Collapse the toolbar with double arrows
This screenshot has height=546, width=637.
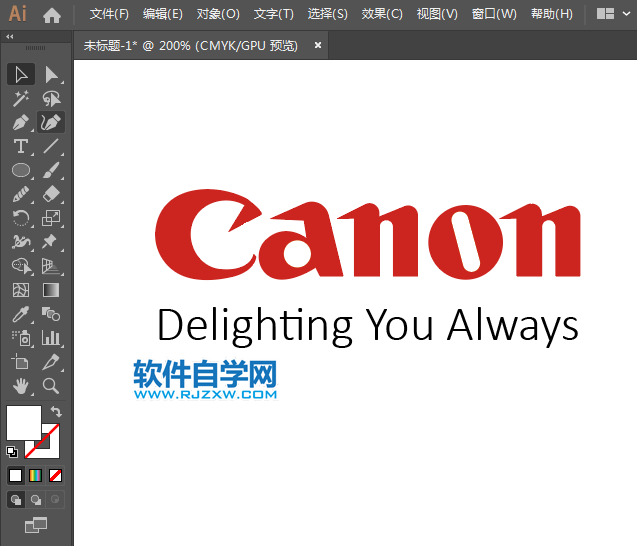pyautogui.click(x=10, y=37)
